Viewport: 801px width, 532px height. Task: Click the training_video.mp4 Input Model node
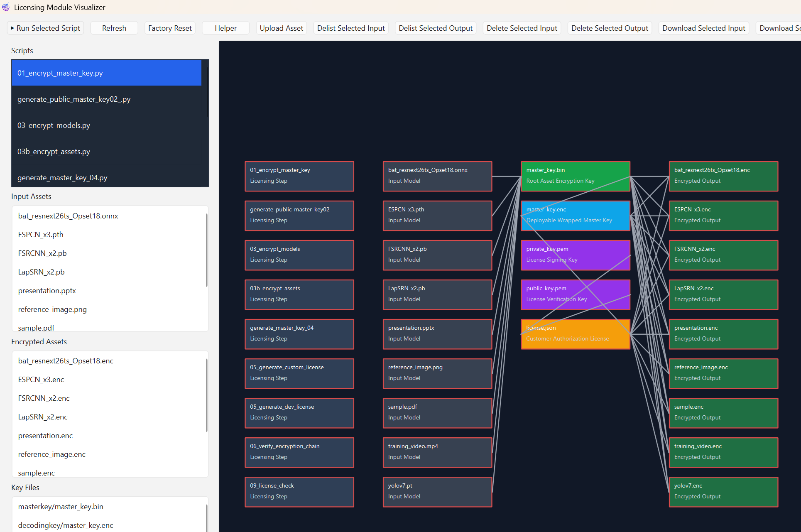(x=438, y=452)
